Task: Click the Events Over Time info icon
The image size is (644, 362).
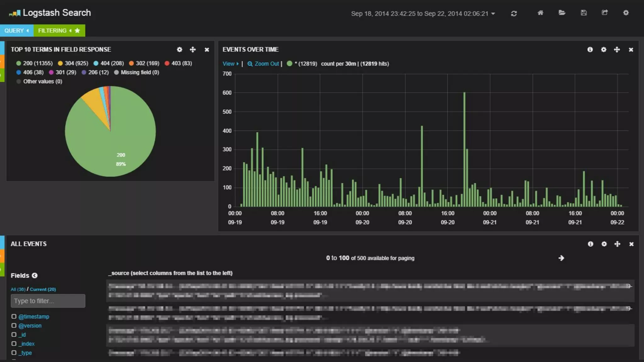Action: 590,50
